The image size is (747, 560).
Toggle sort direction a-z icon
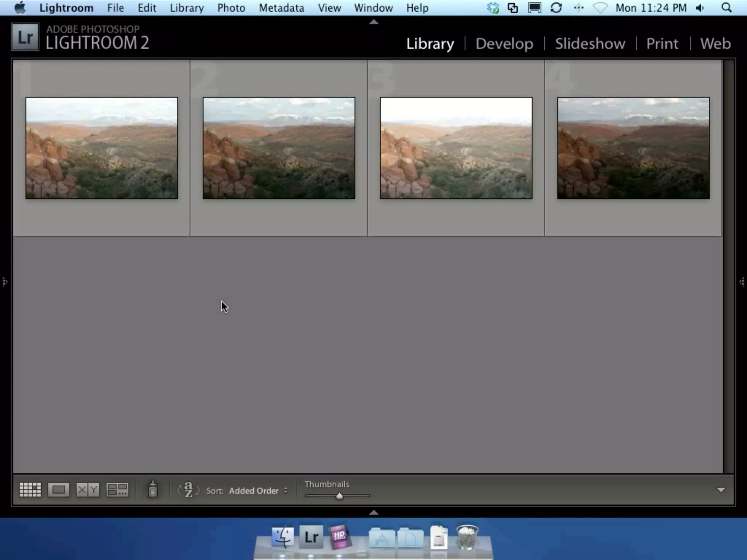coord(188,490)
